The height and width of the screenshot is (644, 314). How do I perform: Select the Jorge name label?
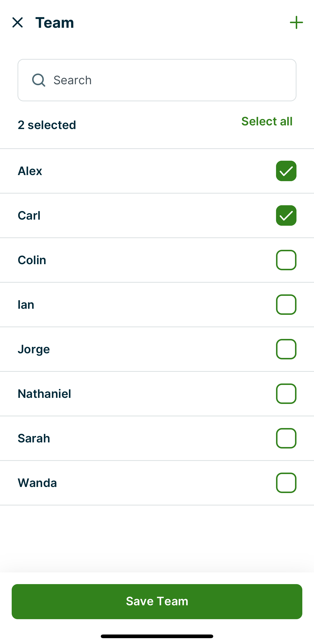point(34,349)
